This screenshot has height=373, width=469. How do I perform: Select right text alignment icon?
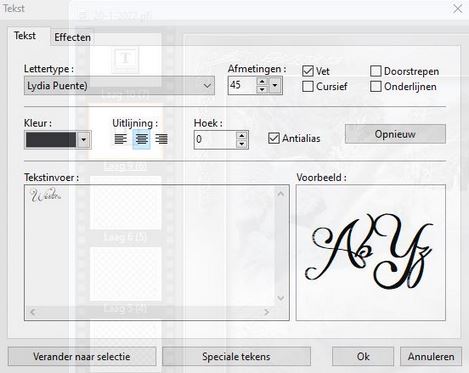pos(162,139)
